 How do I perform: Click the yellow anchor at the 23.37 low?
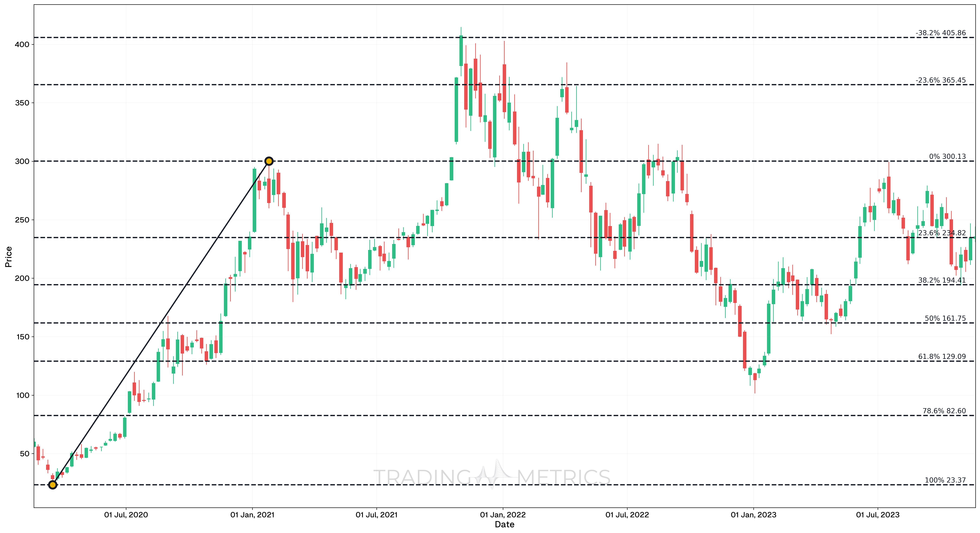point(53,485)
